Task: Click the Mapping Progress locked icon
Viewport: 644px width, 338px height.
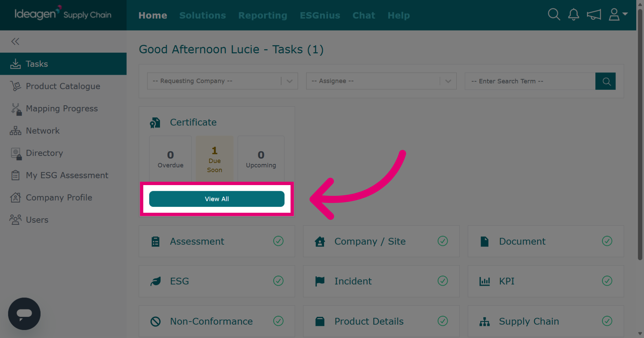Action: [16, 109]
